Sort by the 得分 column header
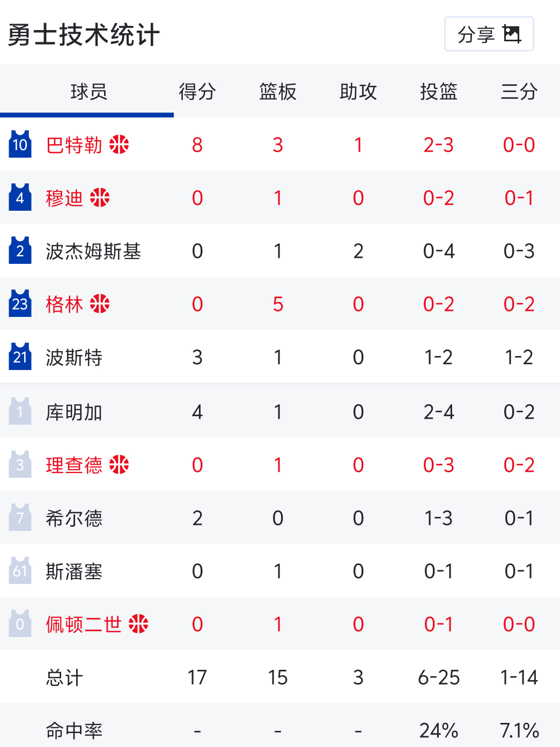 pos(197,91)
